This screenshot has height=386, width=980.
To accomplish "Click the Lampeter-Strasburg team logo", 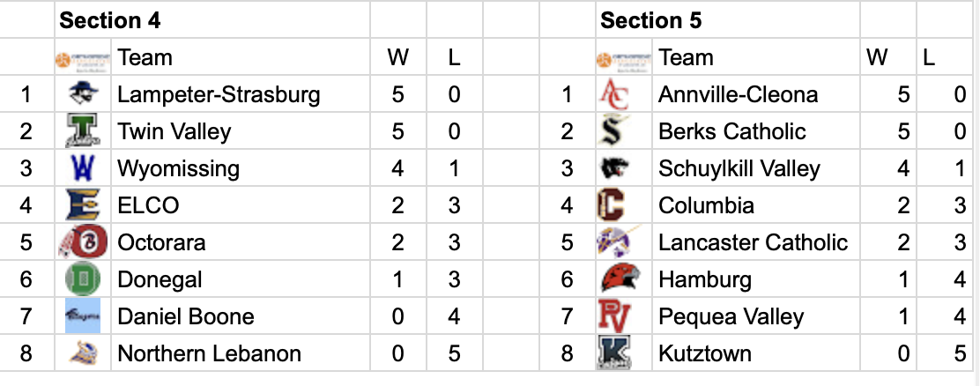I will pos(83,94).
